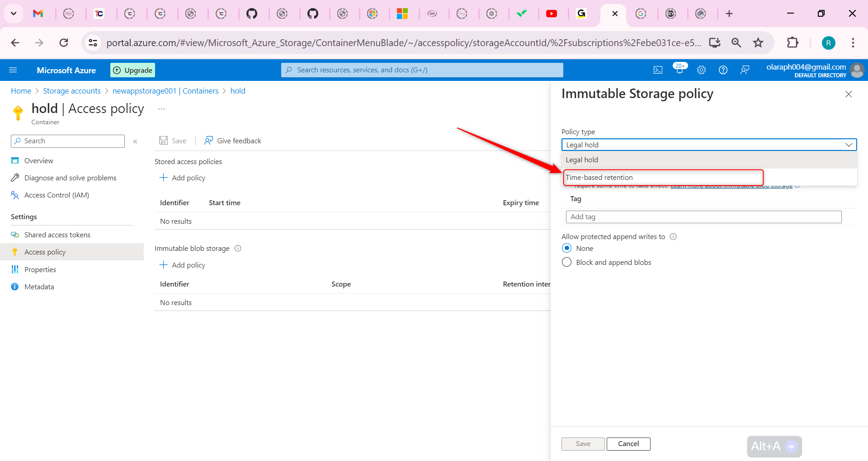Collapse the sidebar with the double chevron
This screenshot has height=461, width=868.
135,141
